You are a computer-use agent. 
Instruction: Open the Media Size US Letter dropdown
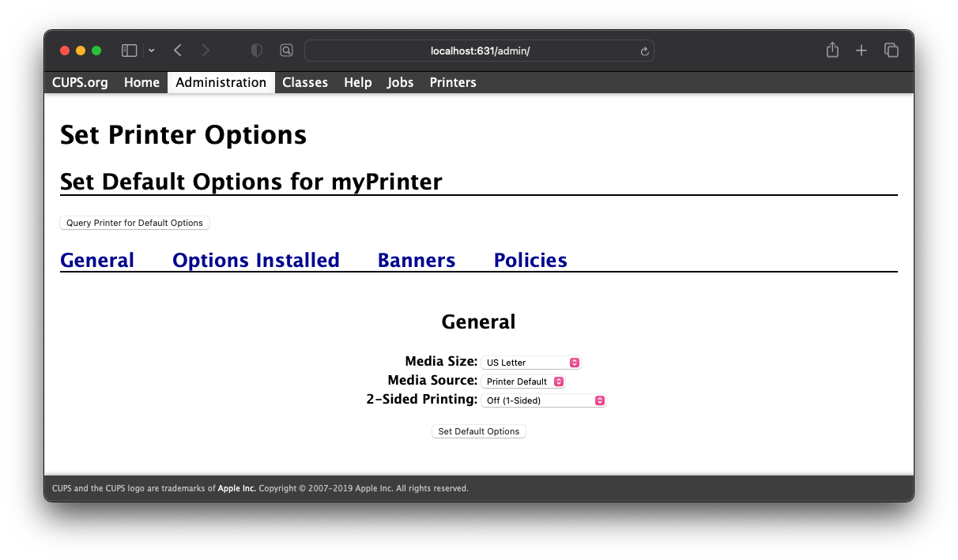[x=531, y=363]
